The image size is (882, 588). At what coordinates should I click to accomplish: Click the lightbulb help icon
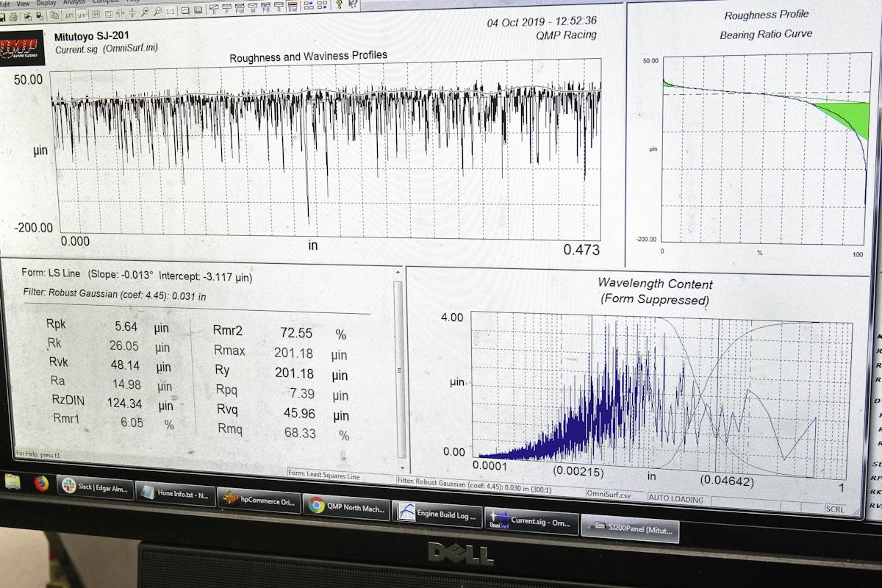click(339, 4)
